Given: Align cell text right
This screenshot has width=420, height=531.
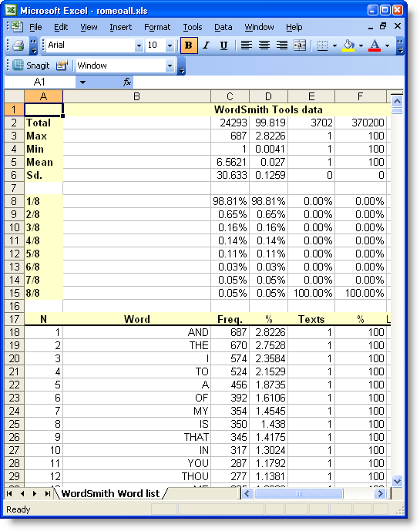Looking at the screenshot, I should pos(282,45).
